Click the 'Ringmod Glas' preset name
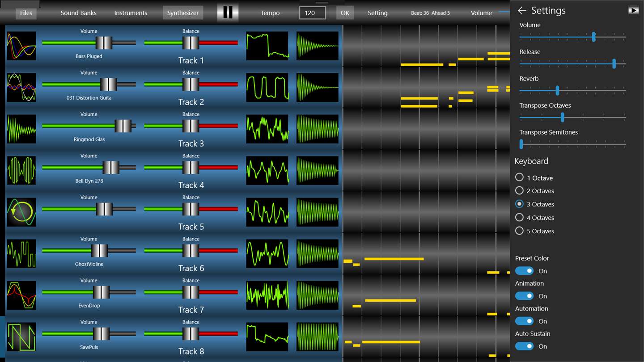 (89, 139)
